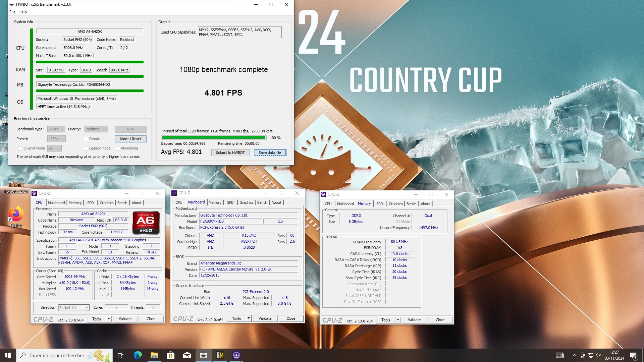Expand the Tools arrow in CPU-Z Mainboard window
The image size is (644, 362).
pyautogui.click(x=249, y=318)
